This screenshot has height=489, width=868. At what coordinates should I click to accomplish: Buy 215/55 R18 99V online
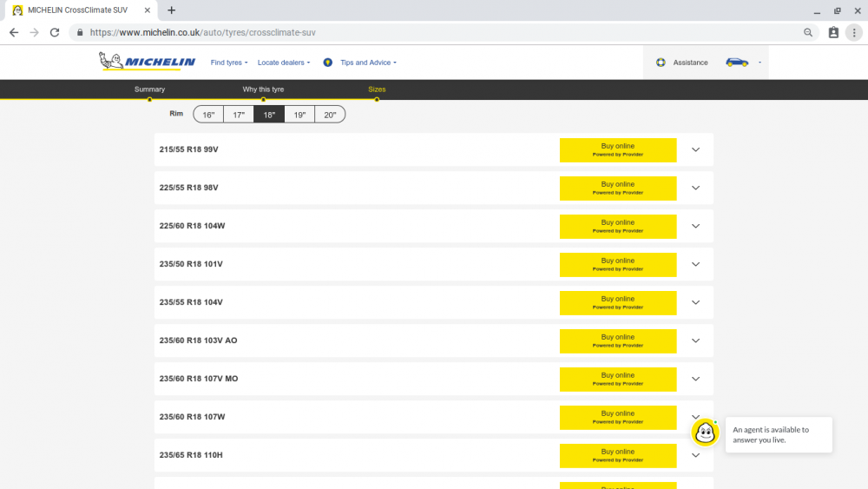pos(618,150)
